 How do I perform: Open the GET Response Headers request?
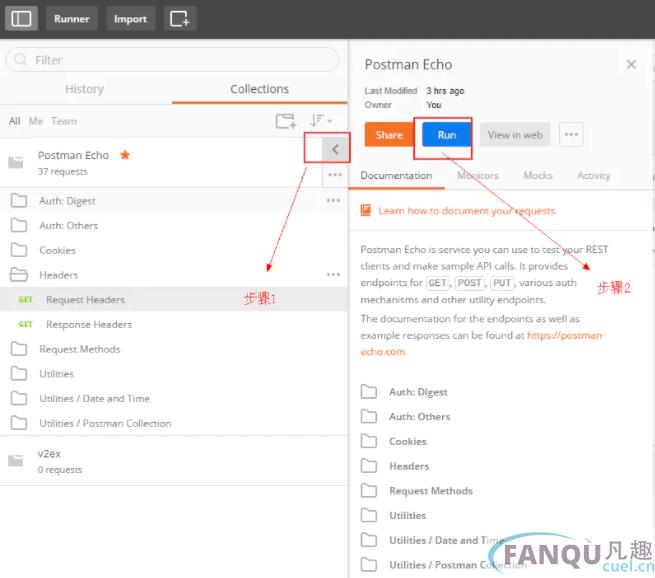pyautogui.click(x=174, y=324)
